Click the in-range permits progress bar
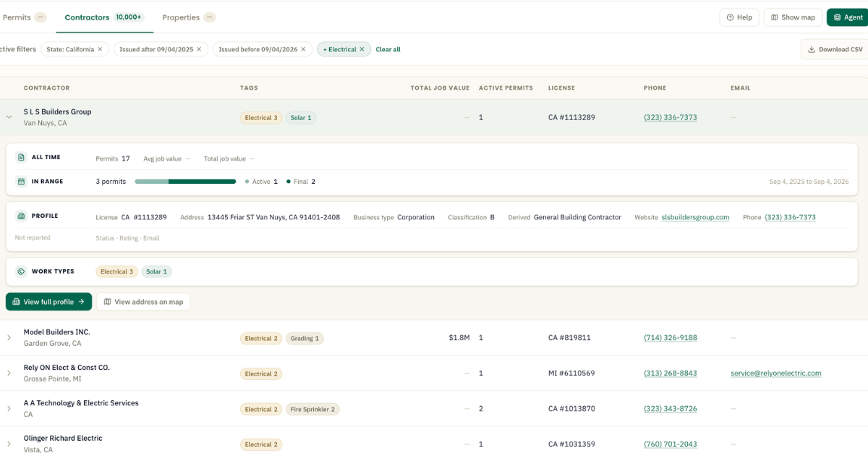The image size is (868, 456). click(x=185, y=182)
